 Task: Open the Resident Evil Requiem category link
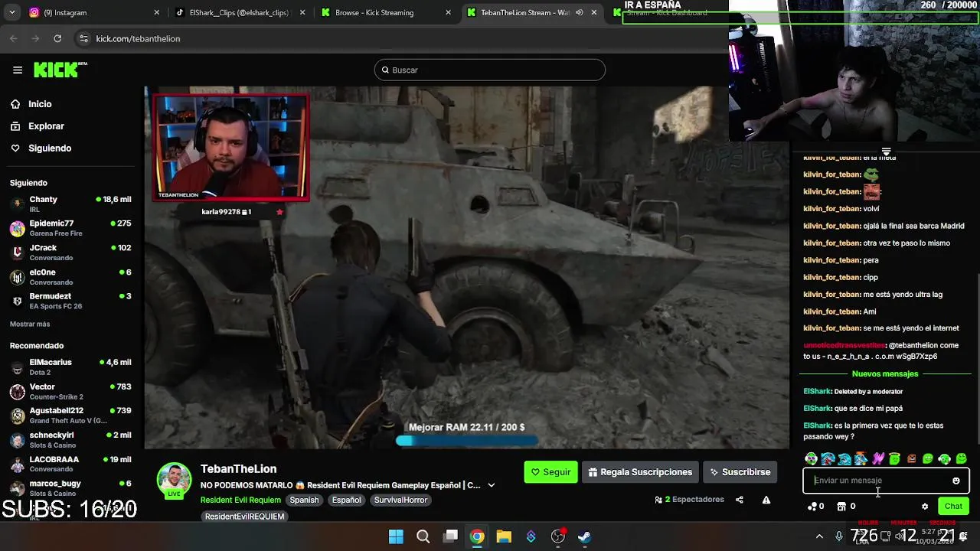[x=240, y=500]
